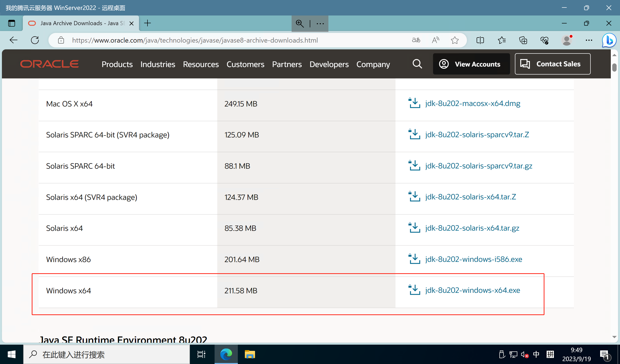Open the Edge settings ellipsis menu
This screenshot has height=364, width=620.
coord(589,40)
